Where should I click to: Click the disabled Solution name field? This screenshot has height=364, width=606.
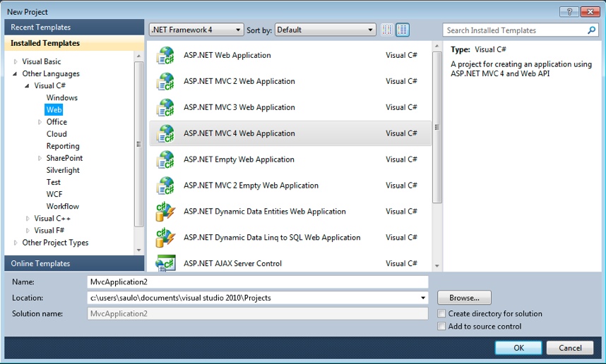(x=258, y=313)
